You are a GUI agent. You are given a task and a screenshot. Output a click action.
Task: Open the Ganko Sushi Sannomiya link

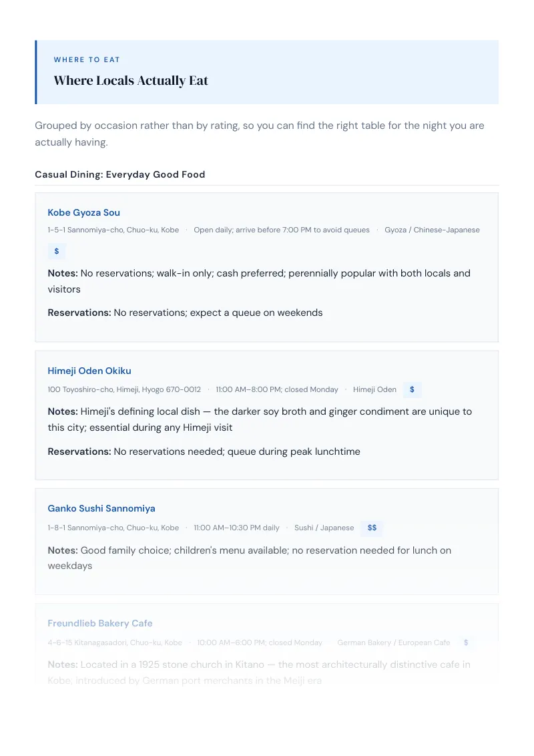[x=101, y=508]
